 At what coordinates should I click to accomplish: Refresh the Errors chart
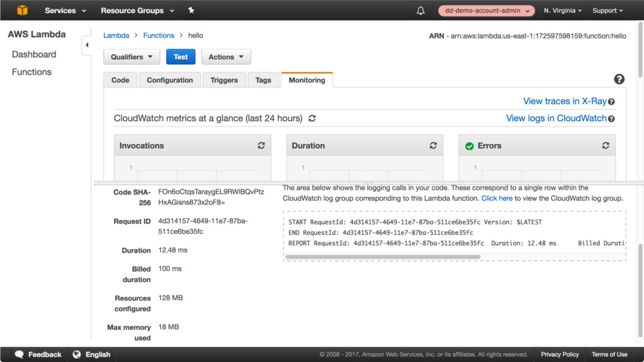click(606, 146)
